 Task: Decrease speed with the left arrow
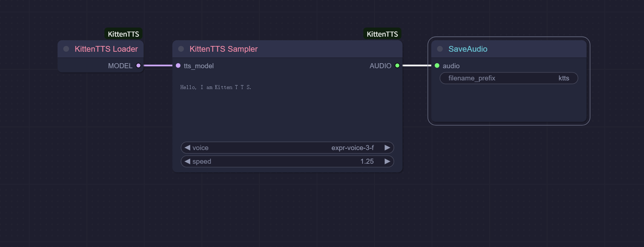pos(187,162)
